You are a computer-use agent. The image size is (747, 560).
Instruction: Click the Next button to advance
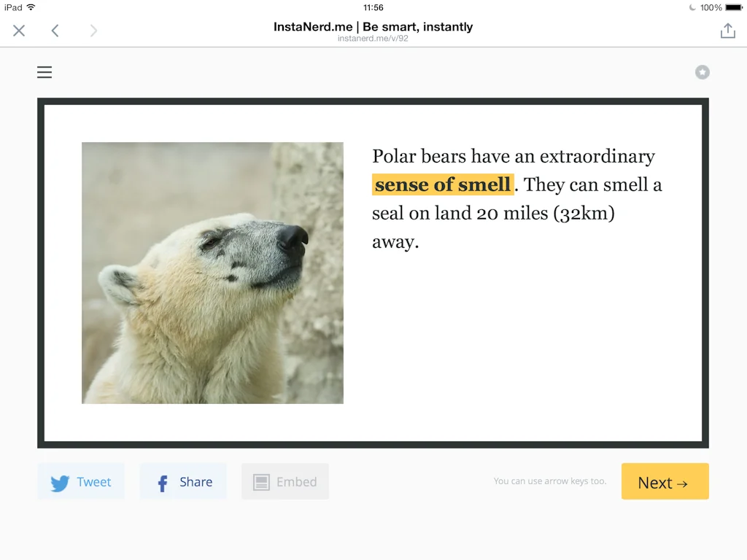coord(665,482)
